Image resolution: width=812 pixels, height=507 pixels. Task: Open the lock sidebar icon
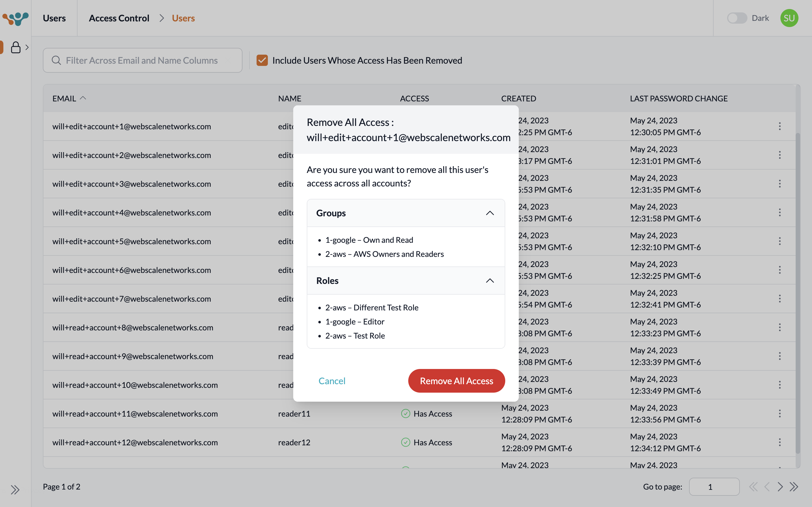[x=16, y=47]
